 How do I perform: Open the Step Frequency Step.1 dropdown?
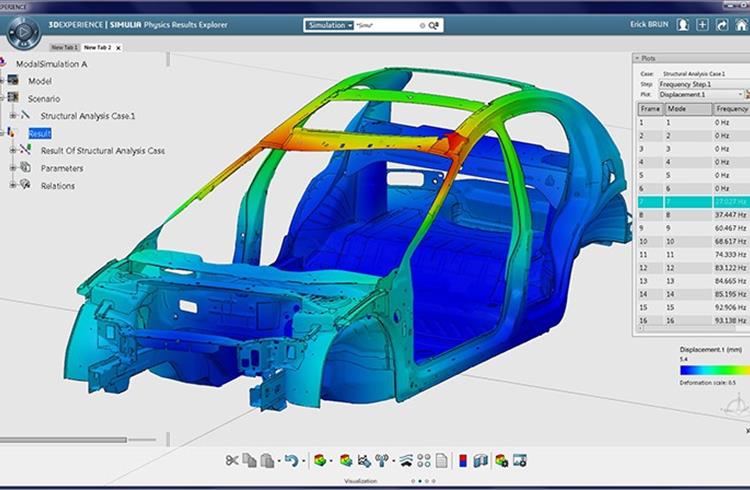(704, 84)
